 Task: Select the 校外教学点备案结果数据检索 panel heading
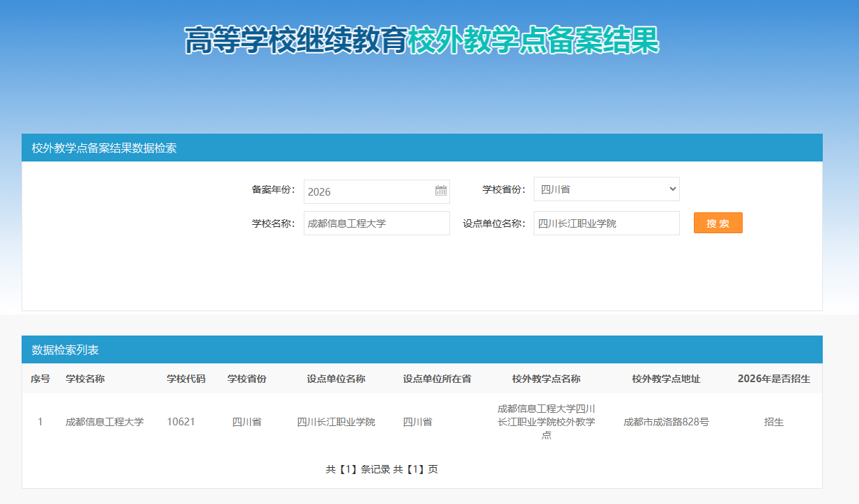(104, 148)
